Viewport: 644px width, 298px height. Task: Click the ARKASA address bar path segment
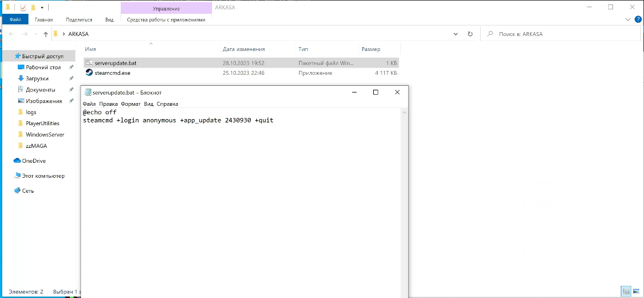coord(78,34)
